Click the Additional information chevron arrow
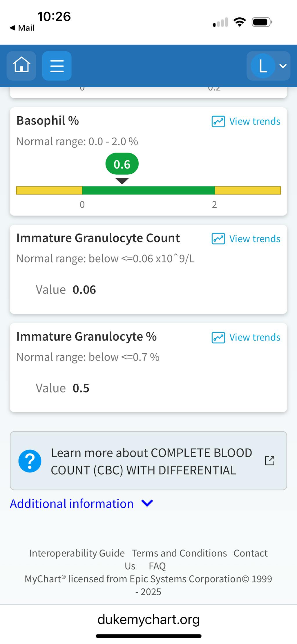The image size is (297, 644). pos(147,503)
